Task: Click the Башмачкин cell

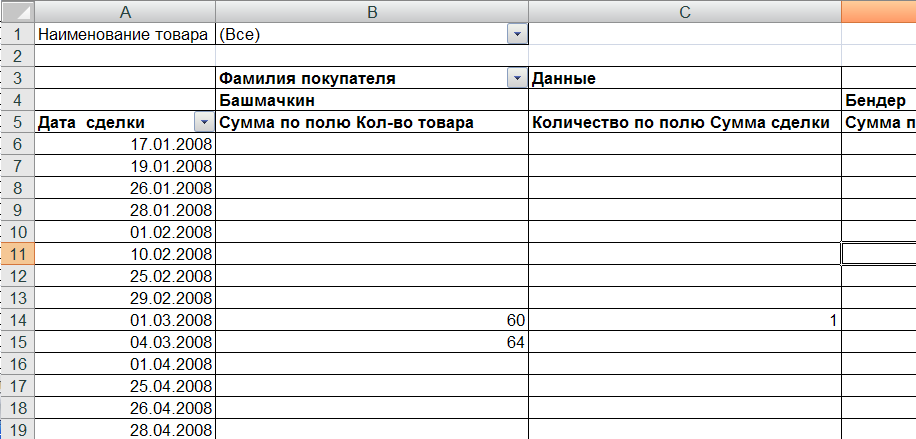Action: [x=372, y=100]
